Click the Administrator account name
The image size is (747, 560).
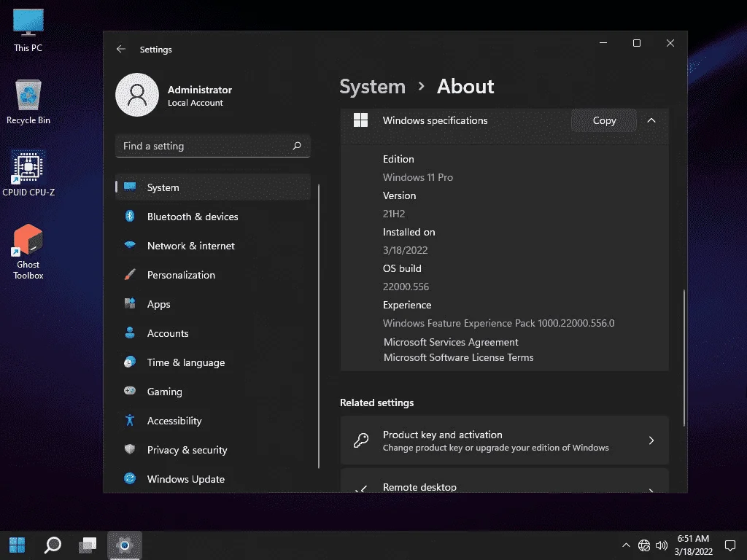[200, 90]
